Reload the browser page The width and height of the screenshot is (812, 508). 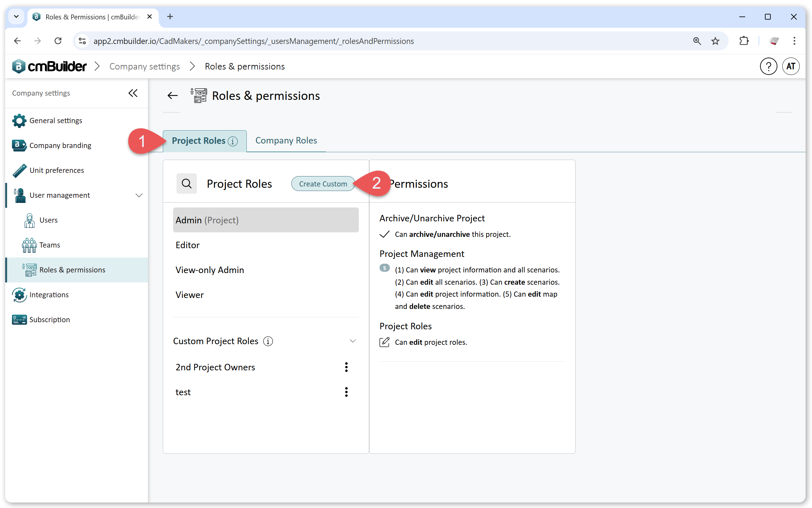(58, 41)
